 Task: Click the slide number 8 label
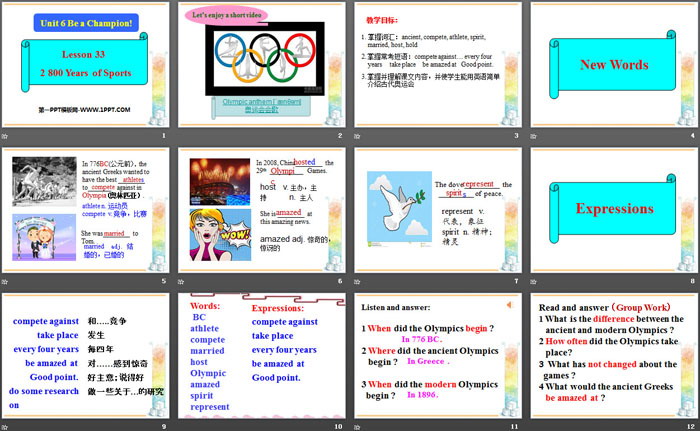(692, 281)
